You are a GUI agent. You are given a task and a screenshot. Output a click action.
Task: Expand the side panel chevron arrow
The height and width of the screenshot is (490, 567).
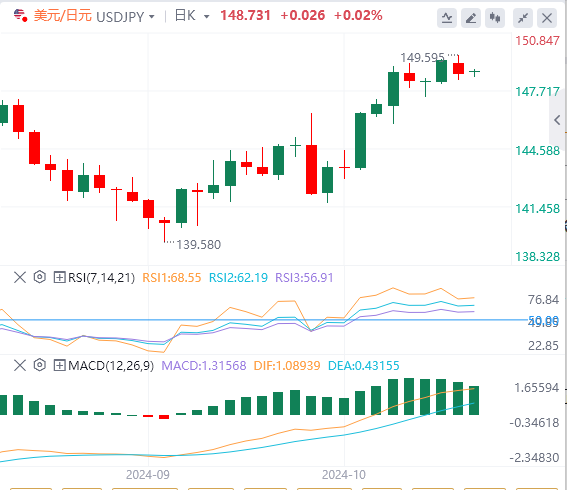point(557,120)
